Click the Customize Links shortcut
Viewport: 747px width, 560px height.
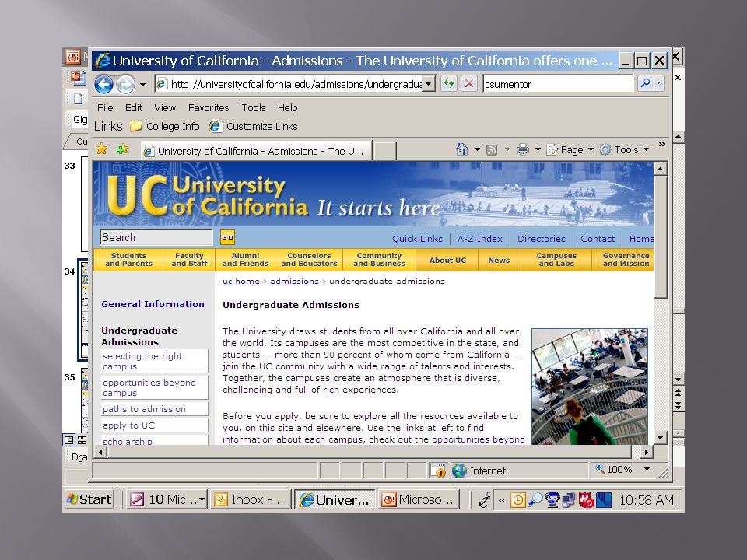coord(253,126)
